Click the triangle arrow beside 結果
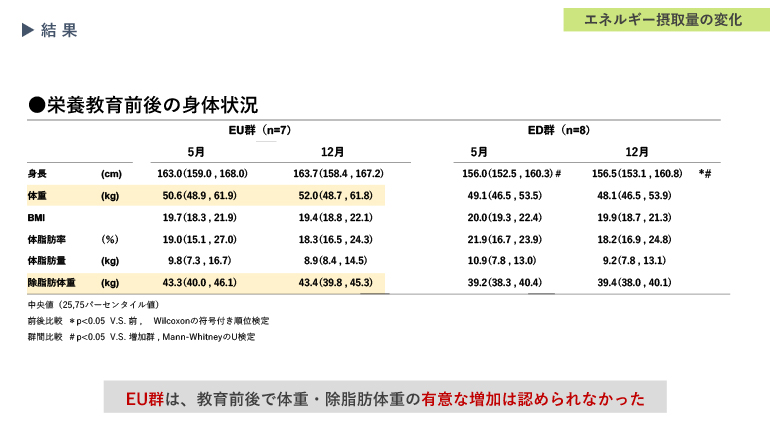 [x=28, y=30]
